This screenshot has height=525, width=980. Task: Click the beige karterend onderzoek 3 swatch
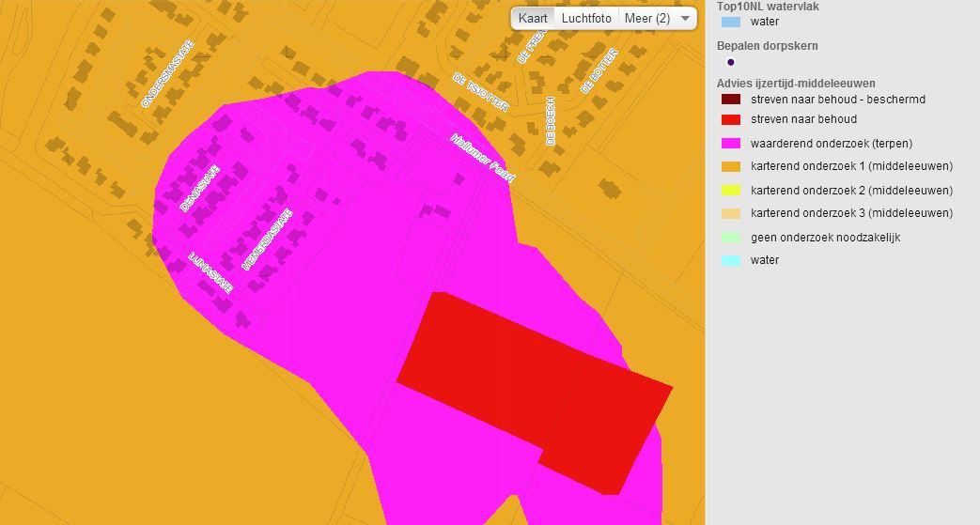(731, 213)
